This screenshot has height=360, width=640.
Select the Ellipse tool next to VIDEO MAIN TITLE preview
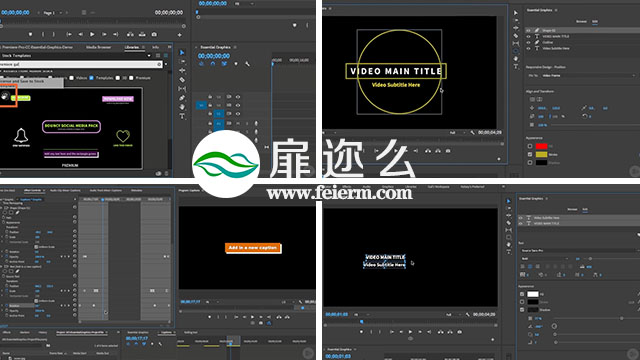[x=516, y=51]
